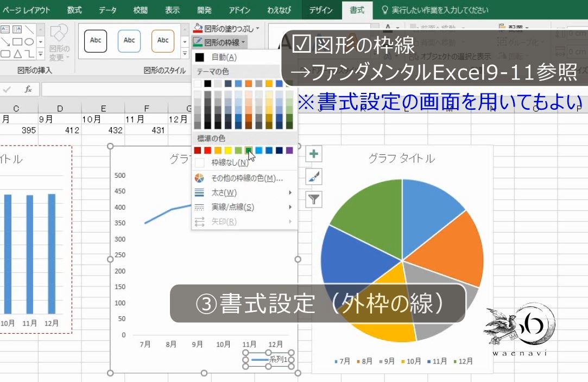Pick the rectangle shape
This screenshot has height=382, width=588.
pos(17,41)
